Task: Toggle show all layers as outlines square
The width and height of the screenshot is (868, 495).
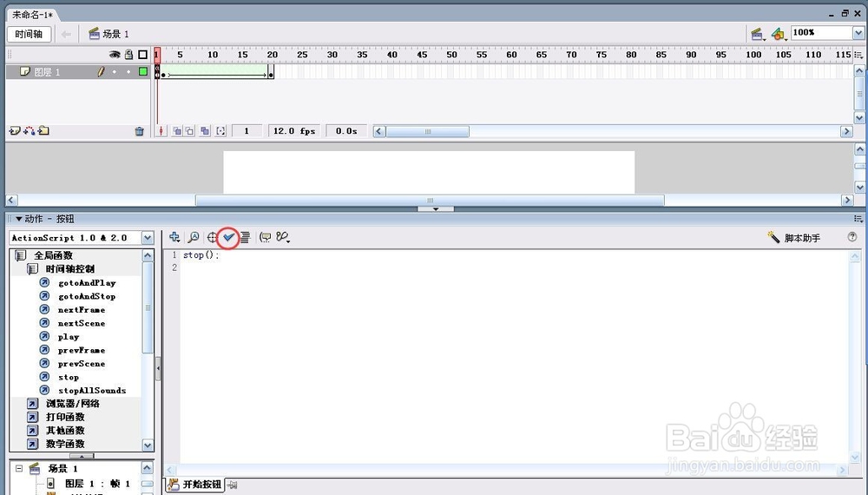Action: pyautogui.click(x=143, y=54)
